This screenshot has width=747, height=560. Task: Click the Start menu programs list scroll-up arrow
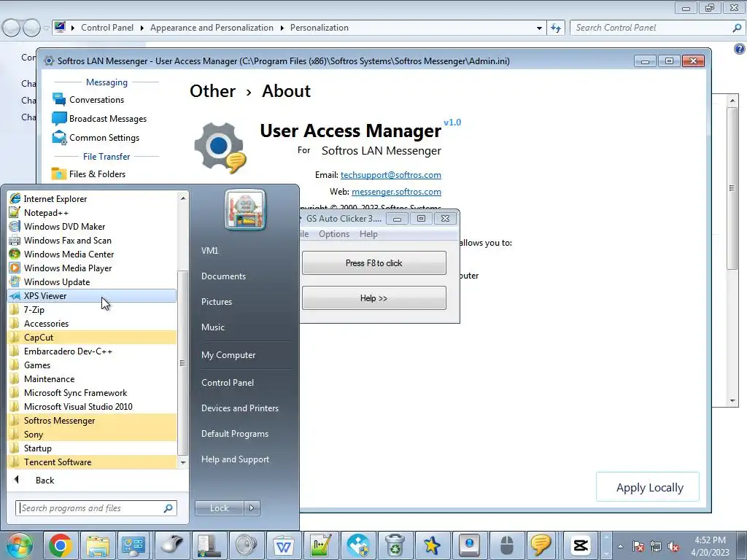tap(183, 198)
